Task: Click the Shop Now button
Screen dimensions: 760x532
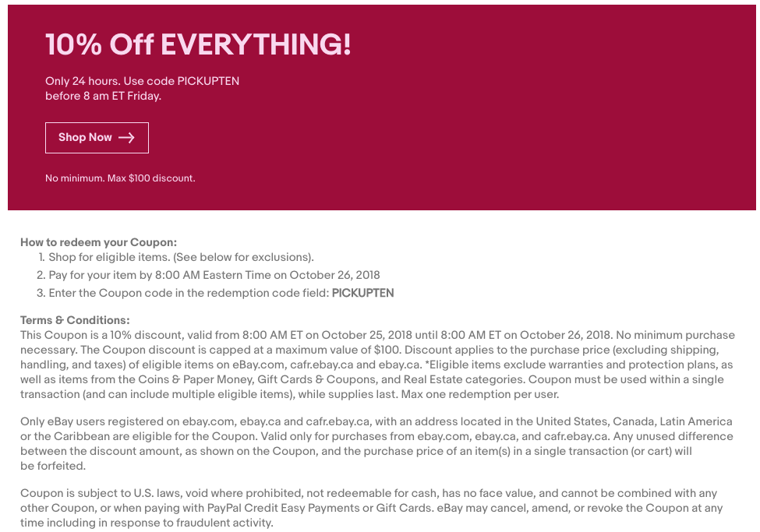Action: tap(97, 138)
